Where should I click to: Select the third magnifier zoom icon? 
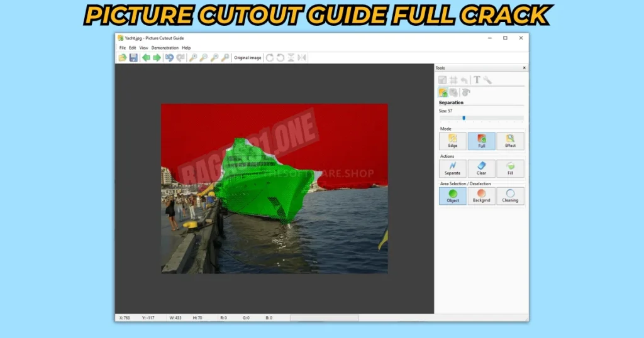point(214,58)
